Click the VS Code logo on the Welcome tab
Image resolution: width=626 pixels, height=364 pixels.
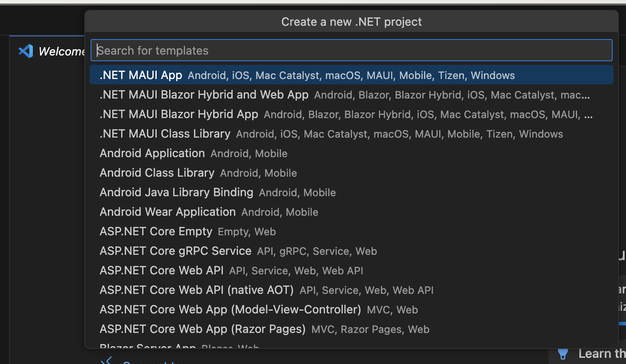26,51
